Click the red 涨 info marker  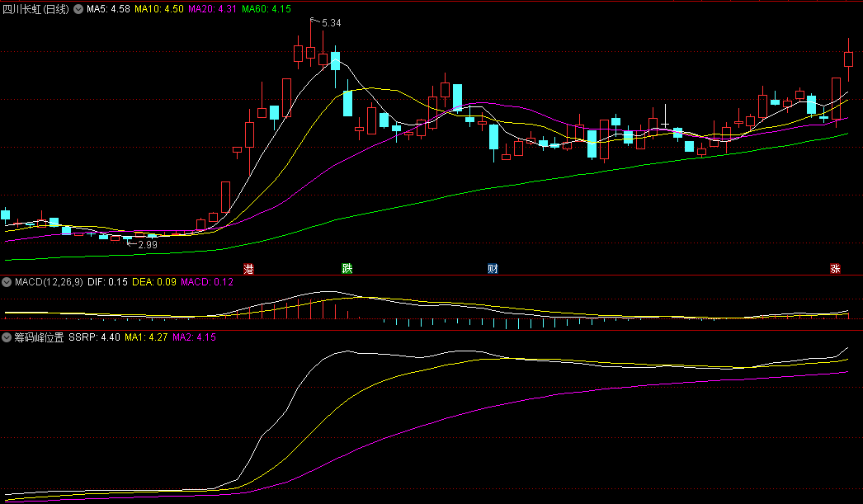tap(835, 269)
